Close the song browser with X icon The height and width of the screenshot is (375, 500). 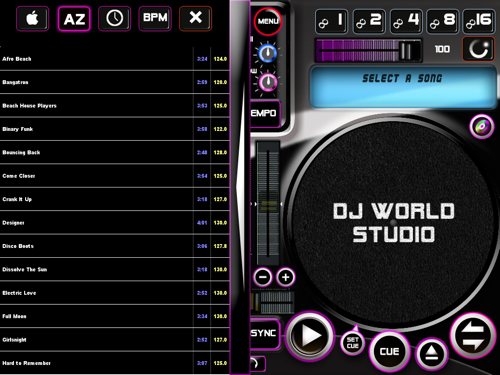tap(195, 18)
